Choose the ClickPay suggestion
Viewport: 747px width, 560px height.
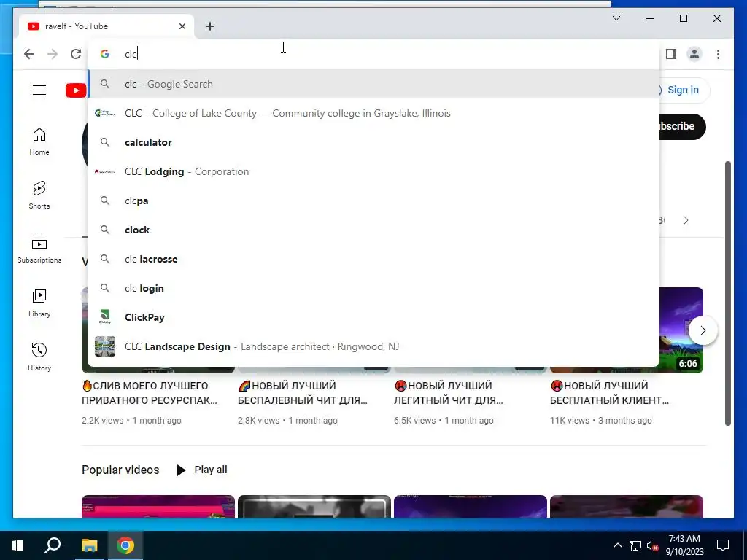(374, 318)
